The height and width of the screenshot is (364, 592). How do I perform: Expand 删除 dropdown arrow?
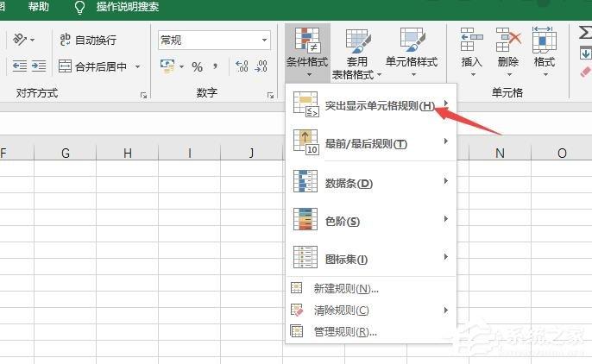[x=509, y=75]
